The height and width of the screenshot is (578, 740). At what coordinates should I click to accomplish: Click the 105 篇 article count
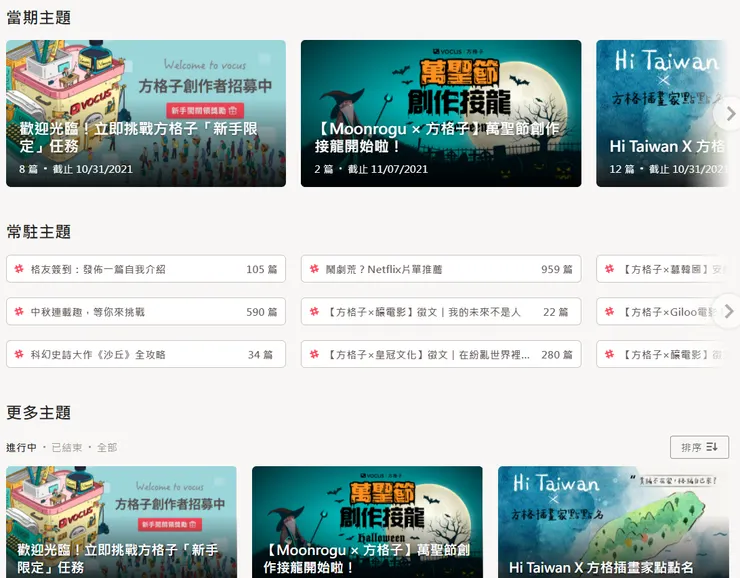pos(261,269)
